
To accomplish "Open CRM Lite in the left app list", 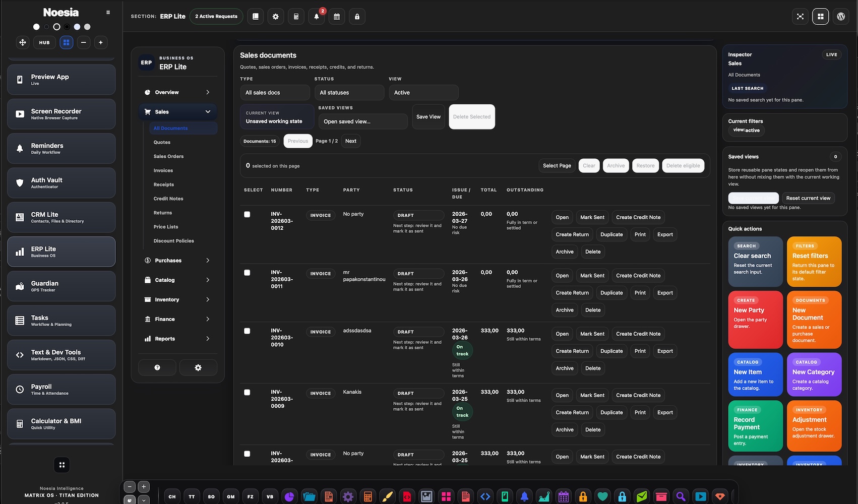I will [x=62, y=217].
